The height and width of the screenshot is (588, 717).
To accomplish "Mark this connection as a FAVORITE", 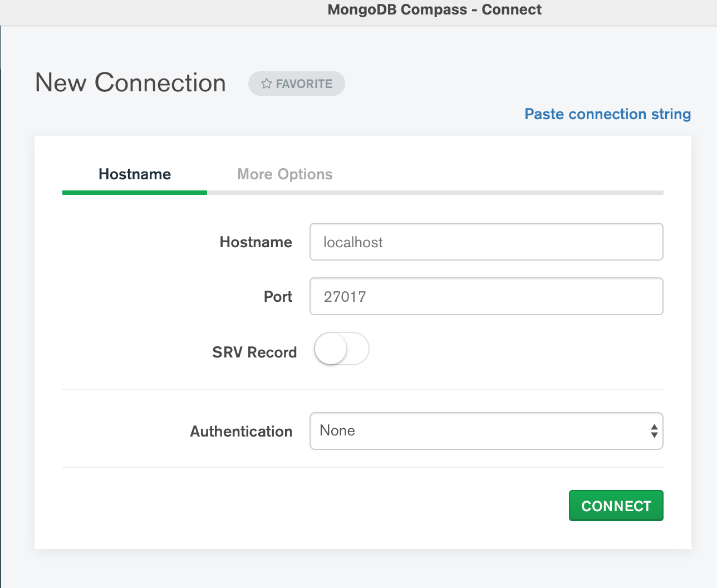I will (296, 84).
